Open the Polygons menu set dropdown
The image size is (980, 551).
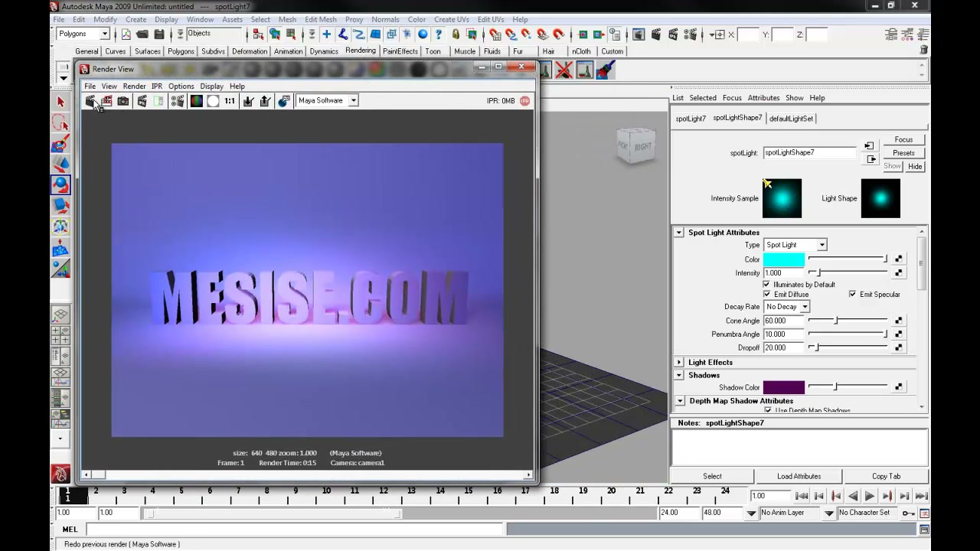(84, 34)
